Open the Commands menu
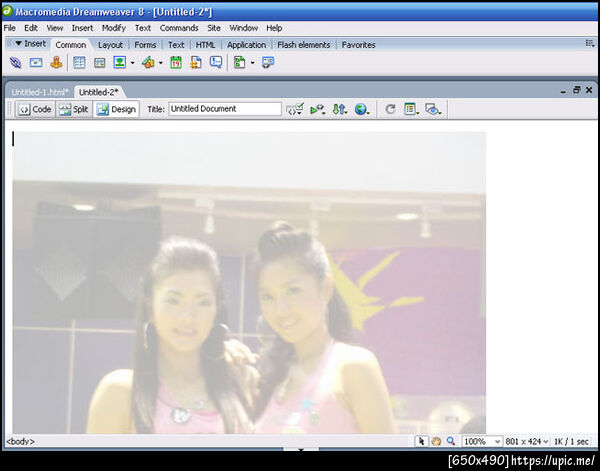This screenshot has width=600, height=471. 179,28
